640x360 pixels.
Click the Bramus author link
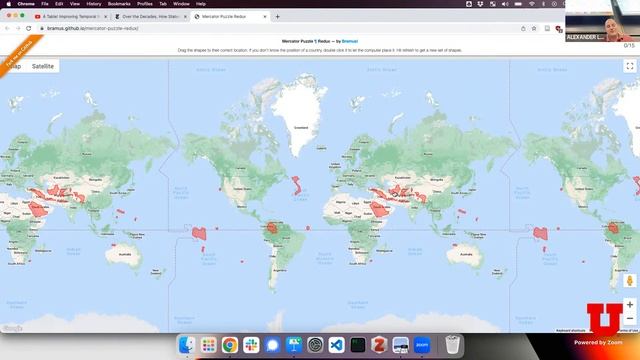pyautogui.click(x=350, y=41)
